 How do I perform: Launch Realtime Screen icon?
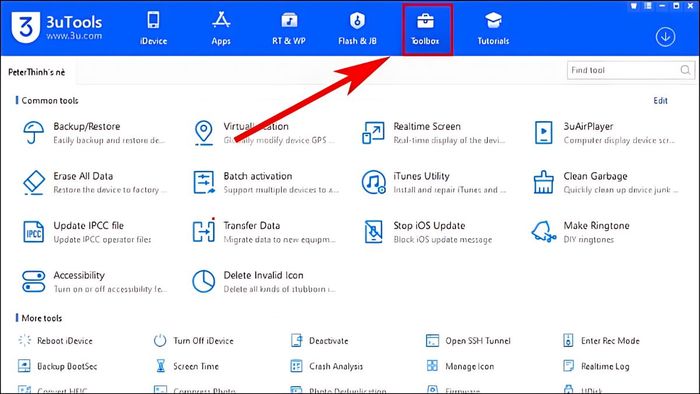pos(373,133)
